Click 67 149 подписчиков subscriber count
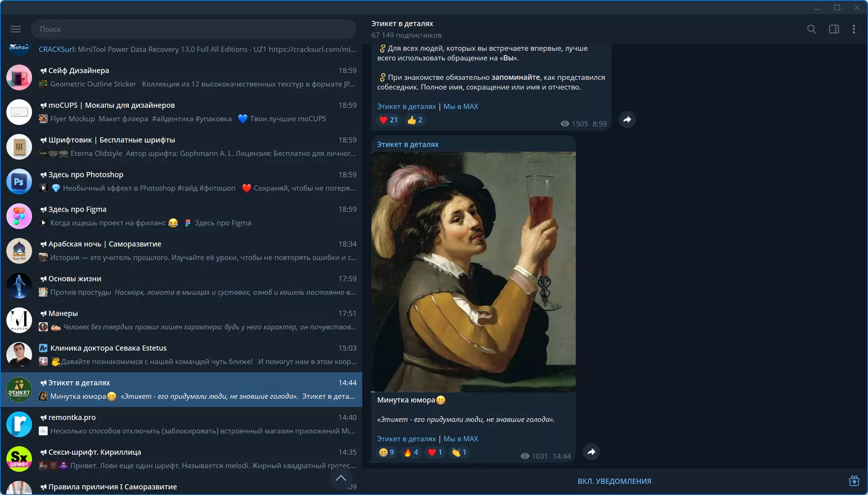 [x=406, y=35]
